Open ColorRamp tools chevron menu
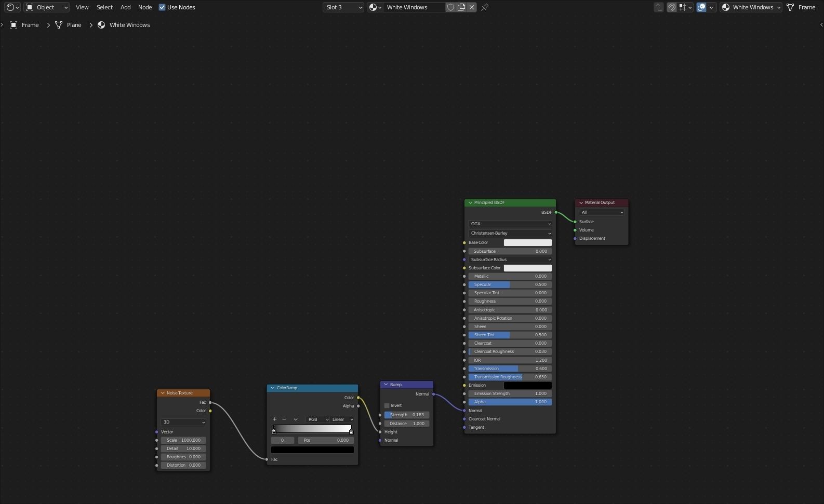The image size is (824, 504). pos(296,419)
